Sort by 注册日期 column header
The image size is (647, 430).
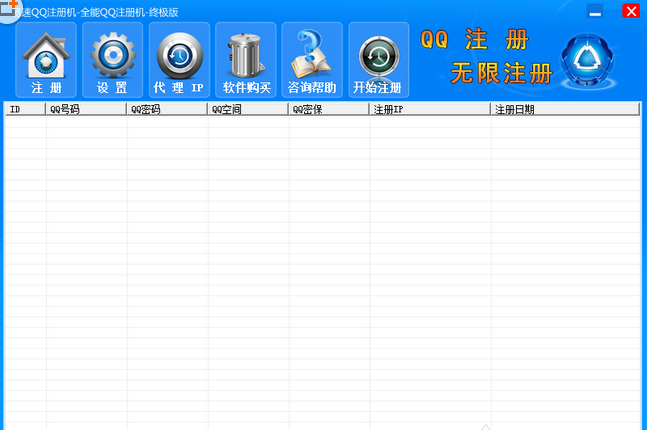pyautogui.click(x=565, y=109)
